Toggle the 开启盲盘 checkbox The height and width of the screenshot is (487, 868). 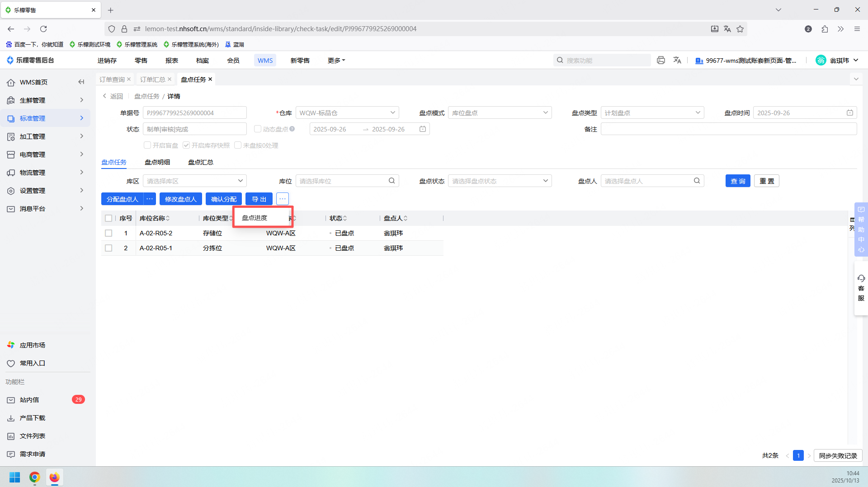pos(147,145)
